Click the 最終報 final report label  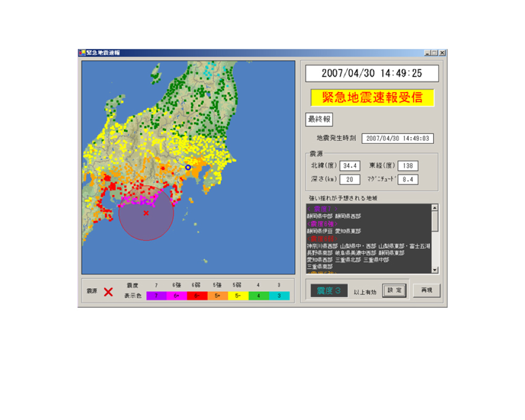click(319, 119)
